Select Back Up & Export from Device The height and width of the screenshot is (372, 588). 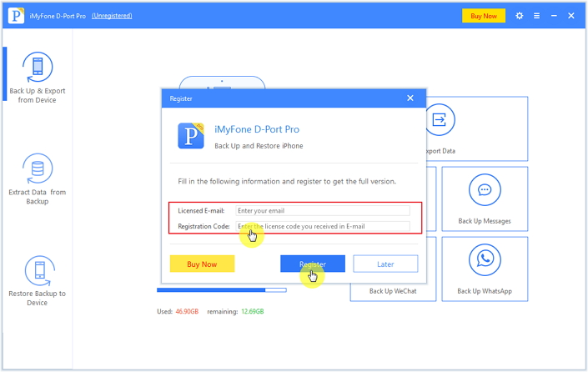[x=38, y=78]
